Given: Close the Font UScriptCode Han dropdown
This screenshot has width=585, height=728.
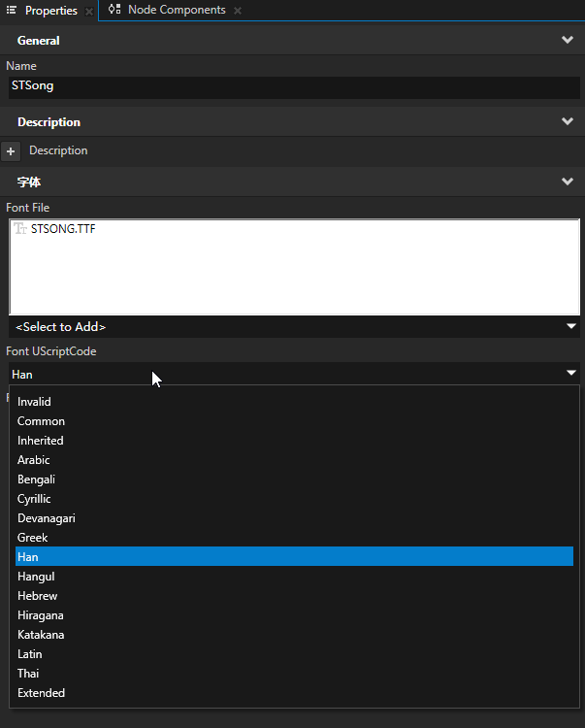Looking at the screenshot, I should click(x=294, y=374).
